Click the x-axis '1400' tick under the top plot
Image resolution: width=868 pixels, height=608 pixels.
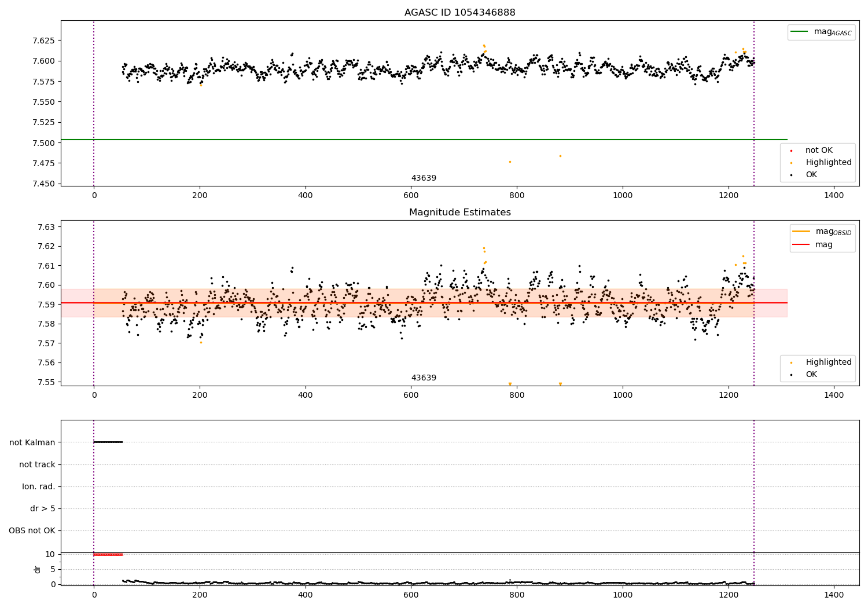tap(834, 196)
